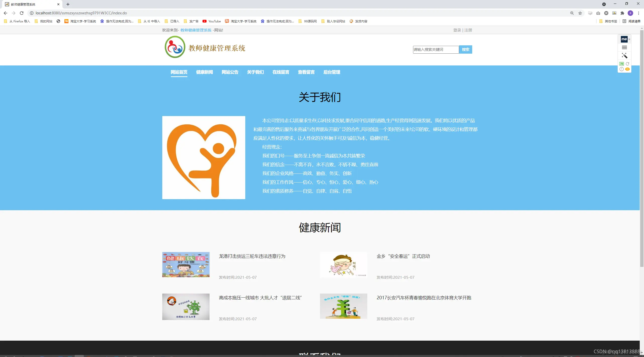Open the camera screenshot extension icon
Screen dimensions: 644x357
tap(598, 13)
